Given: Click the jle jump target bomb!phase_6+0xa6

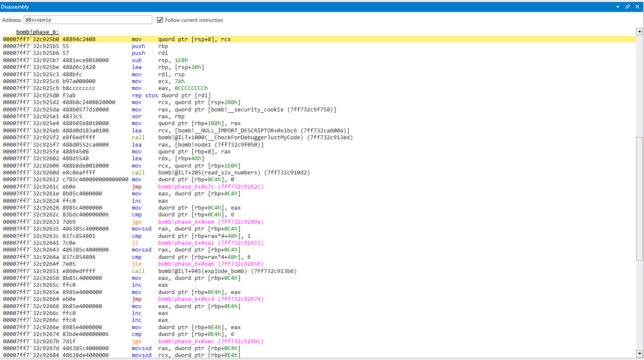Looking at the screenshot, I should [210, 264].
